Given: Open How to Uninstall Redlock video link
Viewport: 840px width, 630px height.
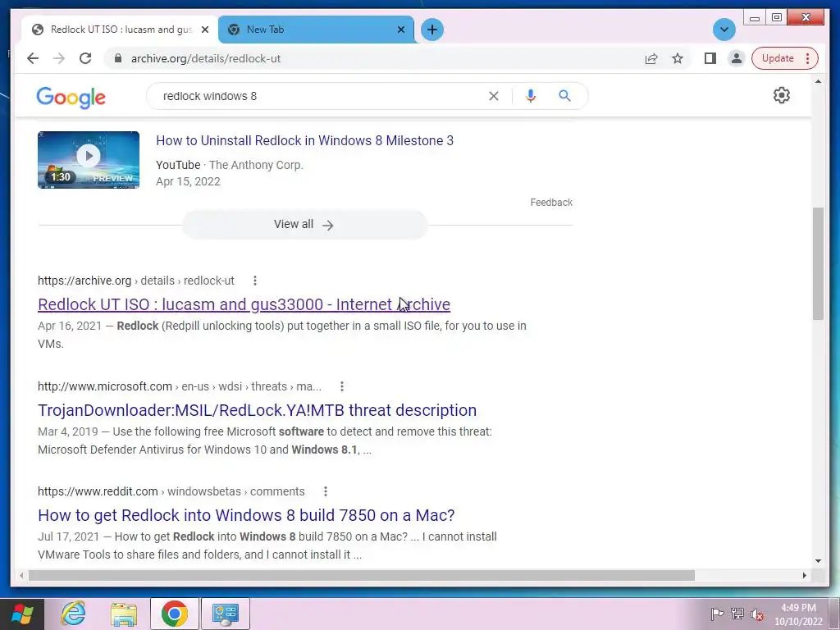Looking at the screenshot, I should [305, 140].
